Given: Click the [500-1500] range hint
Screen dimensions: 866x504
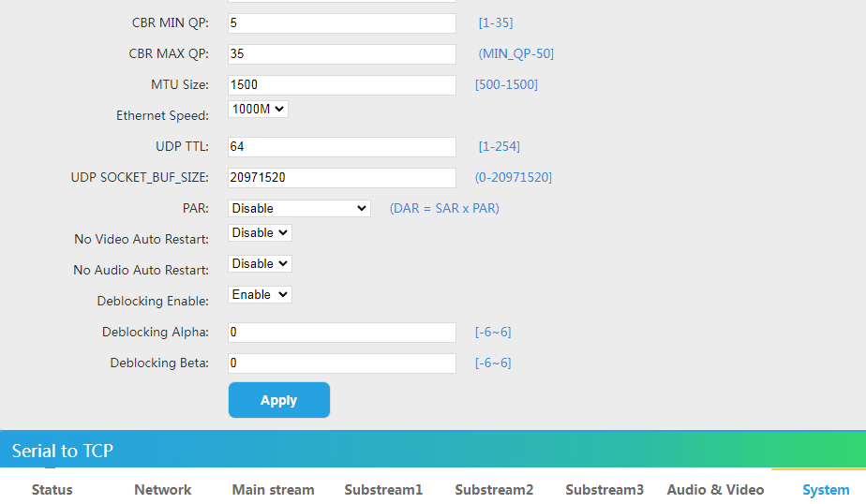Looking at the screenshot, I should [506, 84].
